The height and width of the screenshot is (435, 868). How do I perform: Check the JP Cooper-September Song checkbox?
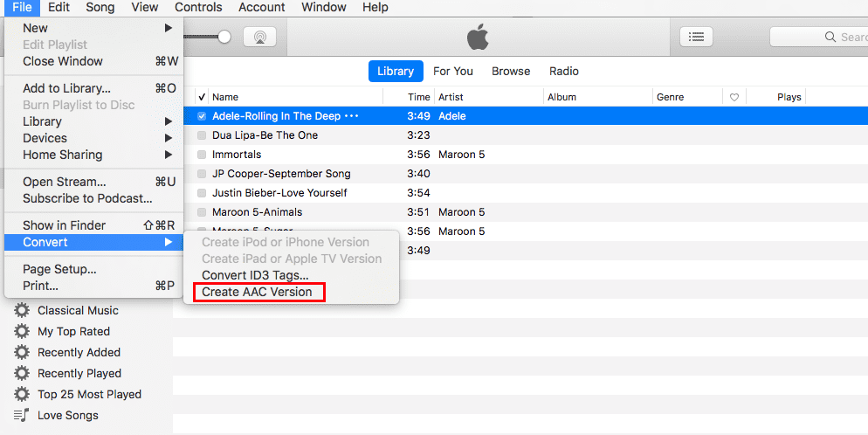point(202,174)
